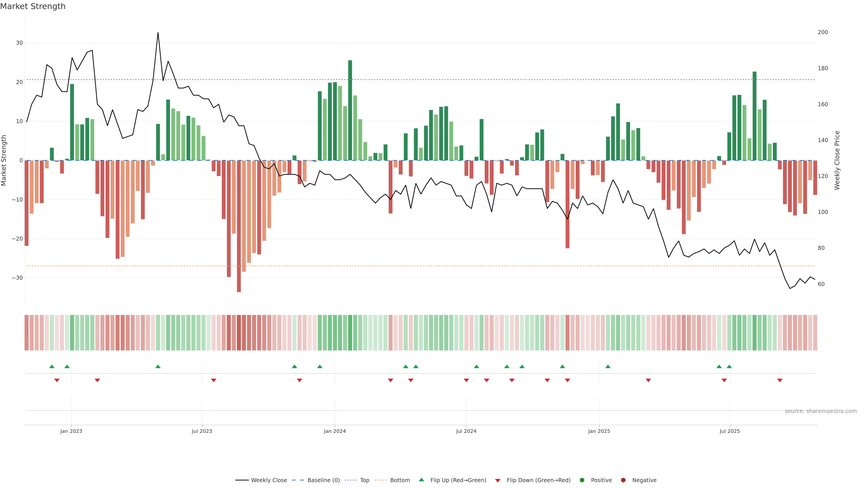Click the last red flip-down triangle marker
This screenshot has width=868, height=488.
pos(780,380)
